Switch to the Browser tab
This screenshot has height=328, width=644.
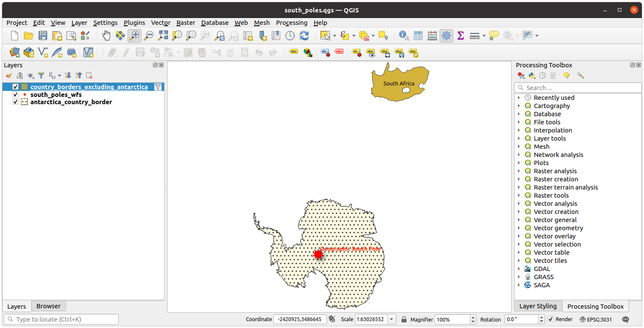point(48,306)
